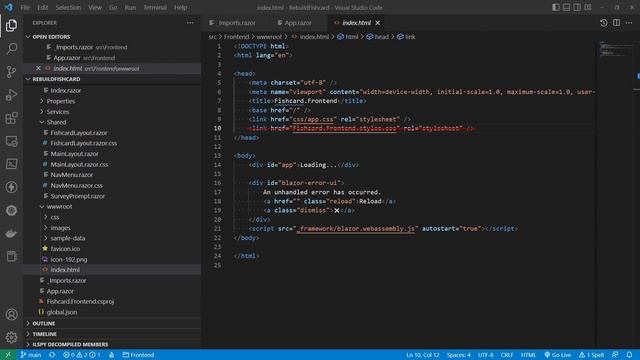Open customize layout button in title bar

point(588,7)
